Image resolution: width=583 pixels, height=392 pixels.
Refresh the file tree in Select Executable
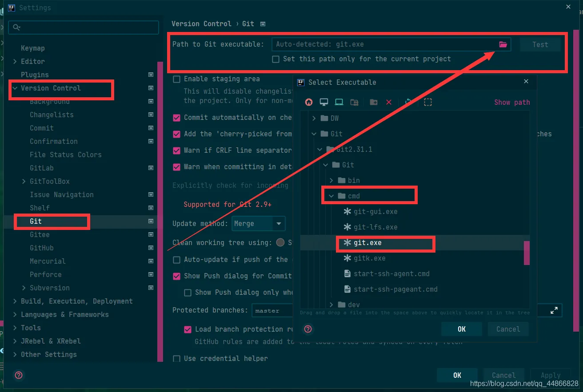408,102
